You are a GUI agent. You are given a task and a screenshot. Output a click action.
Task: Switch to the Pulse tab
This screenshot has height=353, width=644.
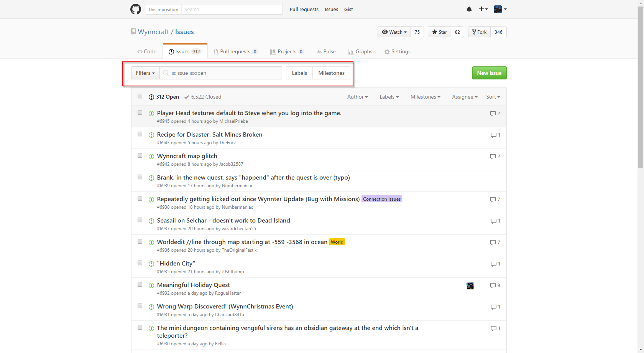pos(326,51)
